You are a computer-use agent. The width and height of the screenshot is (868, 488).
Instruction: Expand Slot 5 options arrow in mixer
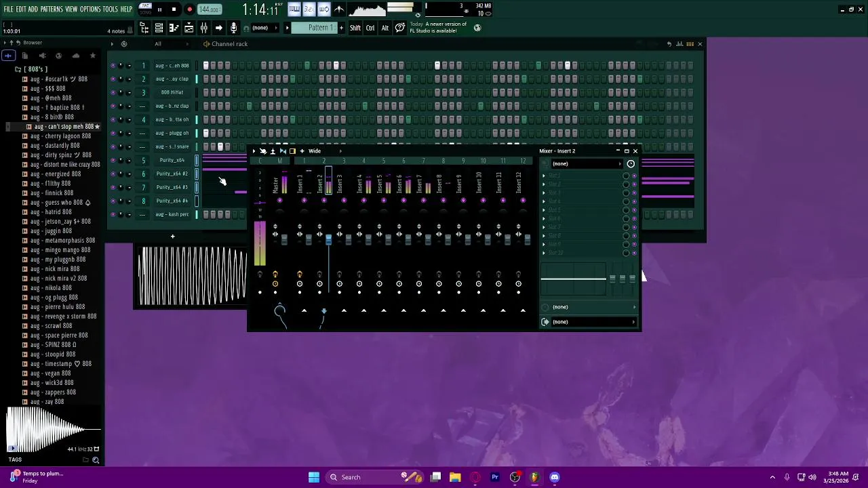543,210
